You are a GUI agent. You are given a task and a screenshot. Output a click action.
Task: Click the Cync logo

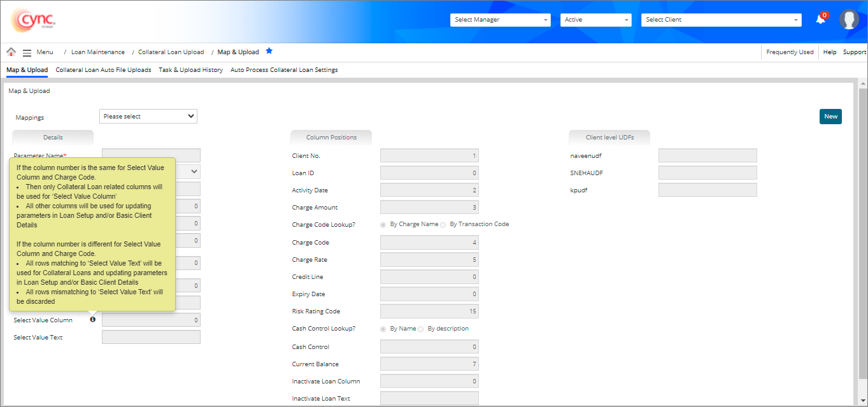point(34,20)
